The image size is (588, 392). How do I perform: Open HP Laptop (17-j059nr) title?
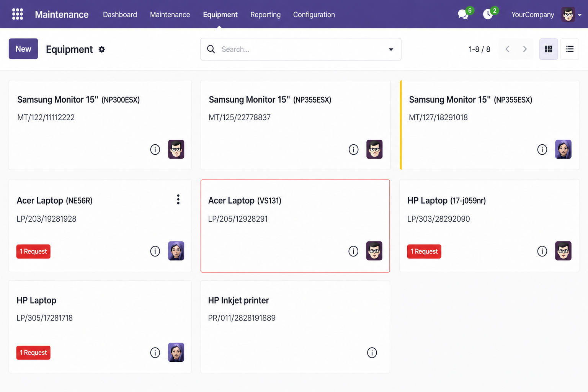point(447,201)
